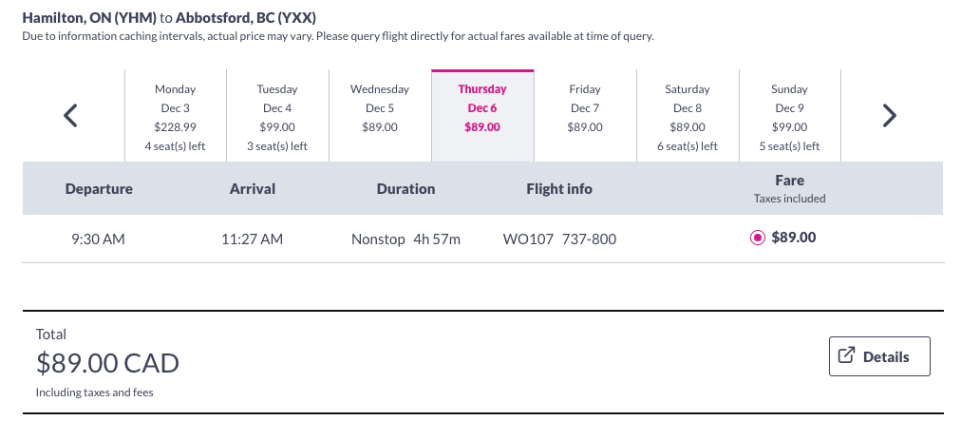Click the Arrival column header
The width and height of the screenshot is (980, 440).
[253, 189]
